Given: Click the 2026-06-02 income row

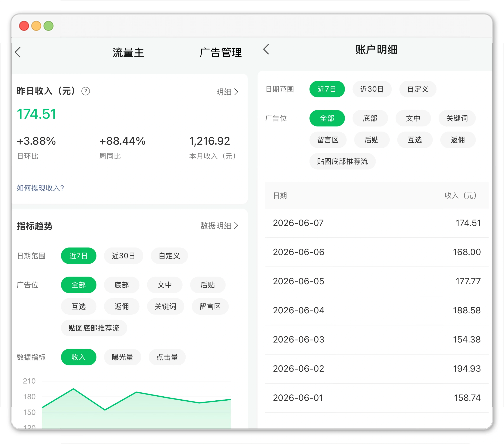Looking at the screenshot, I should 377,369.
